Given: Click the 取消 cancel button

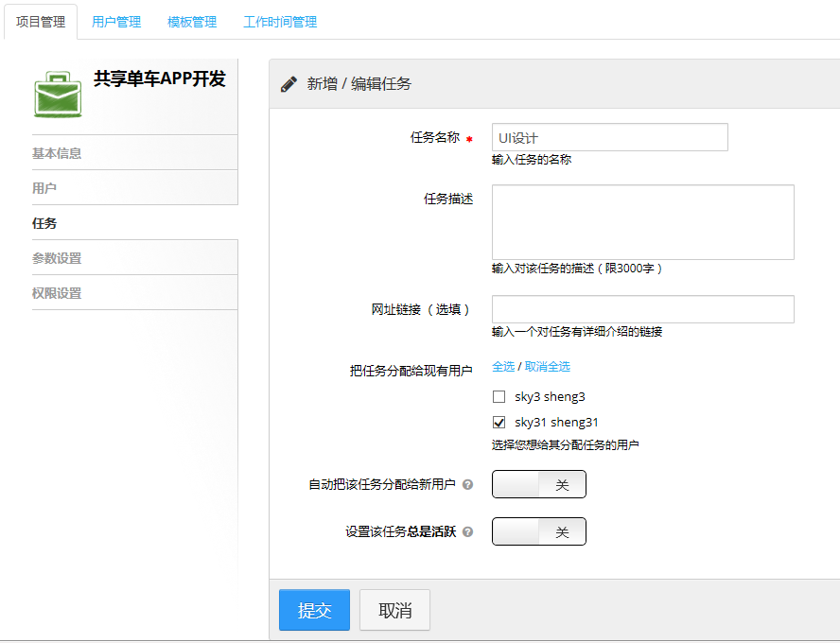Looking at the screenshot, I should (x=394, y=610).
